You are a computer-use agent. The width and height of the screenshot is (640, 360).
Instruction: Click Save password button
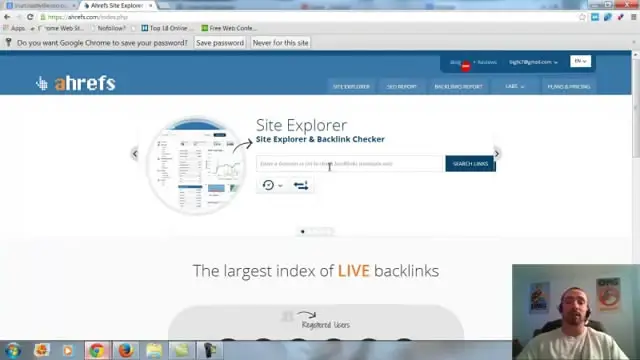pyautogui.click(x=220, y=43)
